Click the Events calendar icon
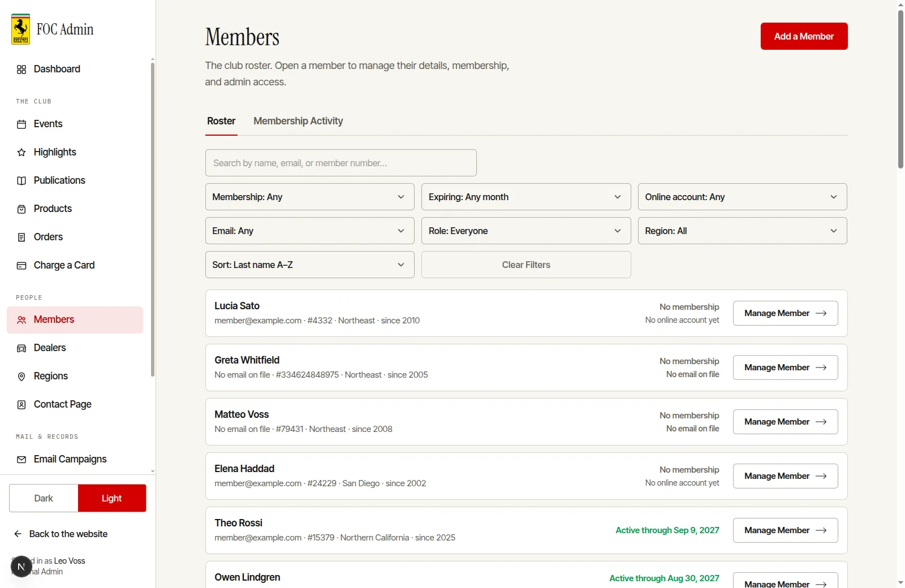 (21, 124)
